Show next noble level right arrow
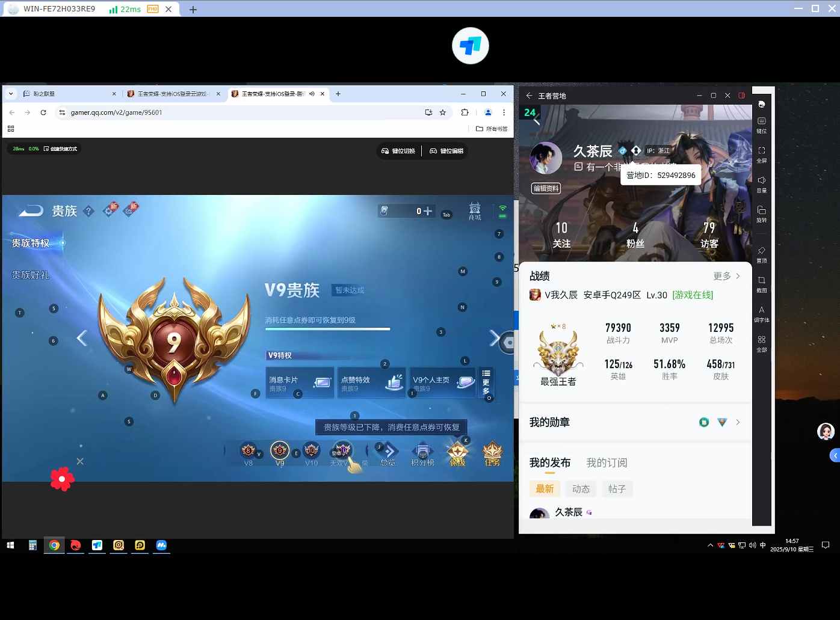840x620 pixels. click(x=494, y=339)
